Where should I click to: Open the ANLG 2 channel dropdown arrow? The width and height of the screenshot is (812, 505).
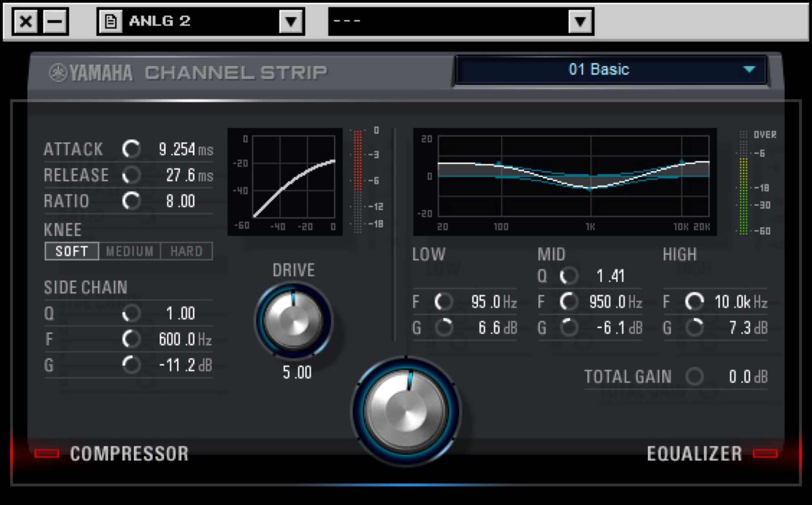click(x=291, y=21)
